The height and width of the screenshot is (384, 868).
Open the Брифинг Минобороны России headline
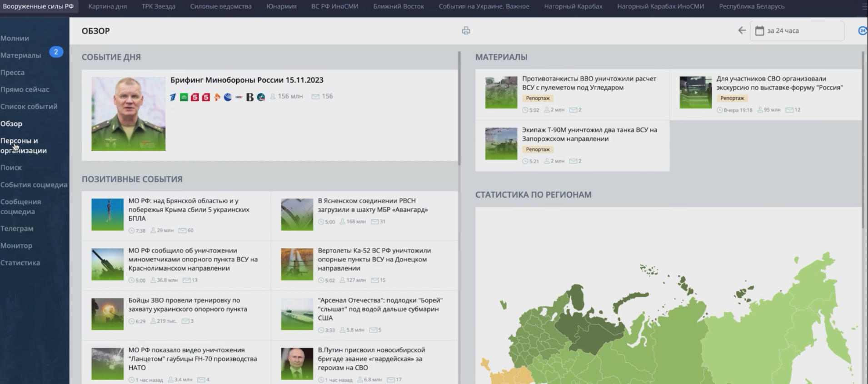[x=247, y=80]
